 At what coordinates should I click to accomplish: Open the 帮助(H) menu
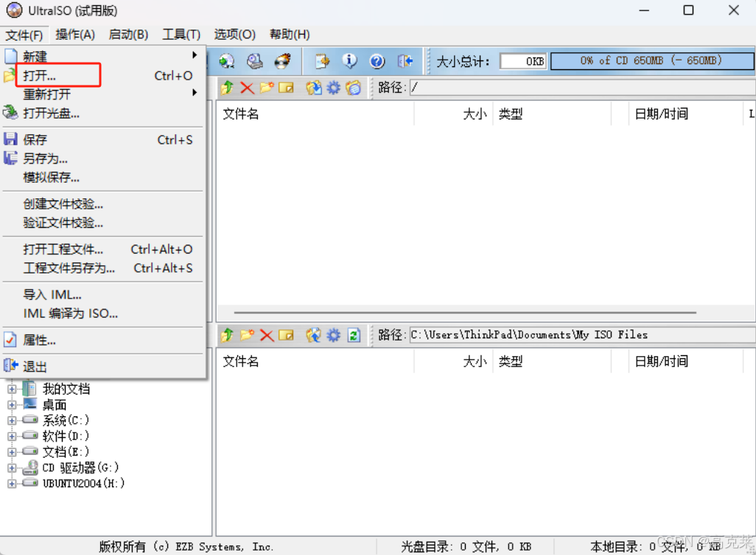(x=290, y=35)
